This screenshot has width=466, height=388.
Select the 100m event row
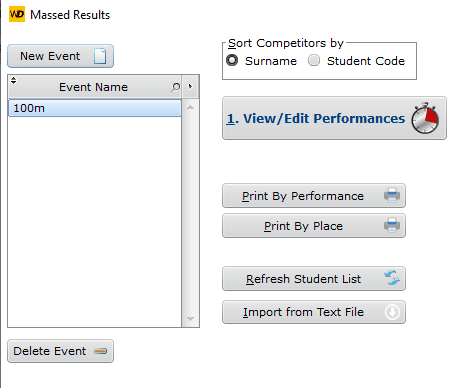click(95, 108)
